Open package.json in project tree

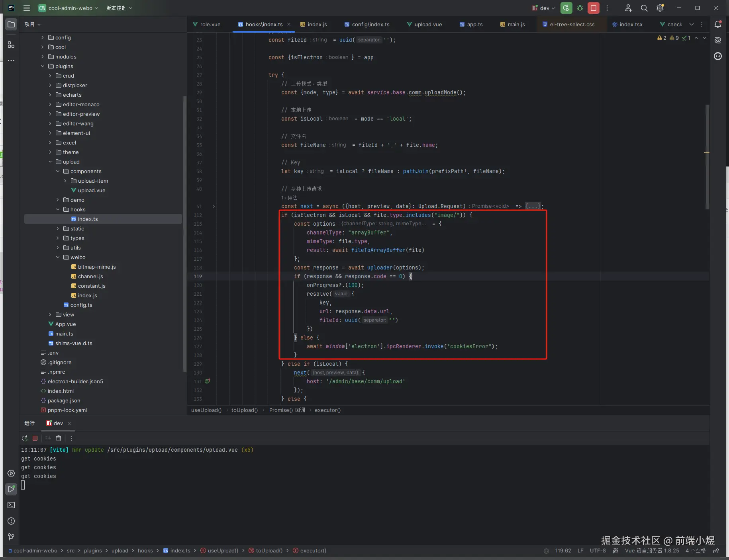[x=64, y=400]
